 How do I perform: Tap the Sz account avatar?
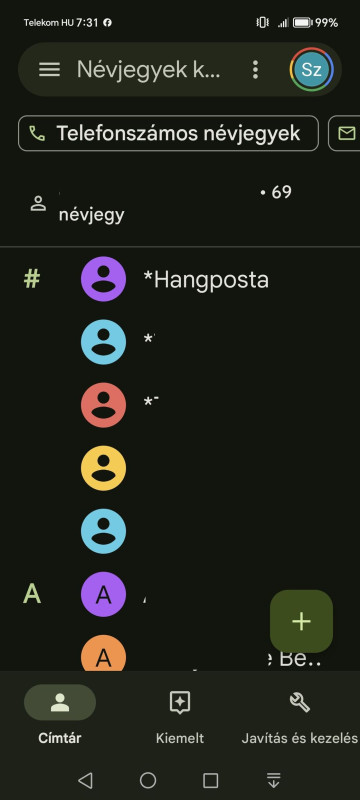tap(311, 69)
